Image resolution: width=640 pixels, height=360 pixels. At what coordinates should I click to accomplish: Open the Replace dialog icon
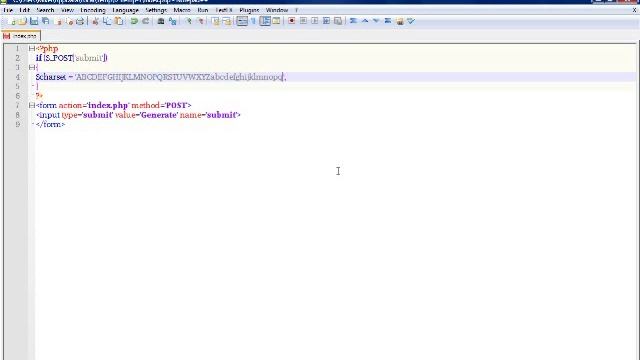click(x=172, y=21)
